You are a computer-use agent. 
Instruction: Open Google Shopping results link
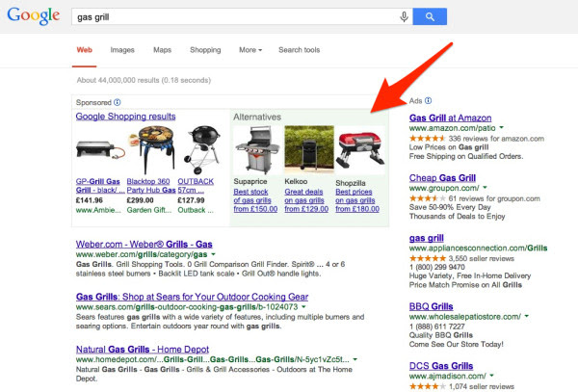pyautogui.click(x=125, y=117)
